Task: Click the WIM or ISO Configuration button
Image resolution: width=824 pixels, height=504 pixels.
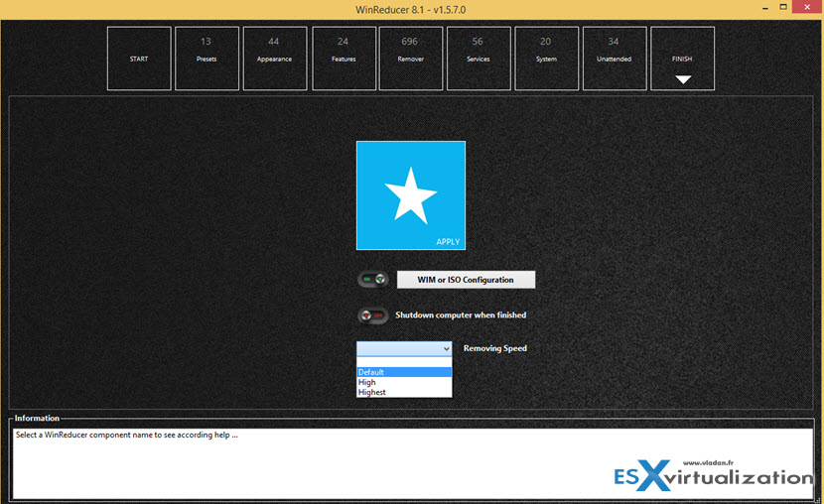Action: pyautogui.click(x=466, y=280)
